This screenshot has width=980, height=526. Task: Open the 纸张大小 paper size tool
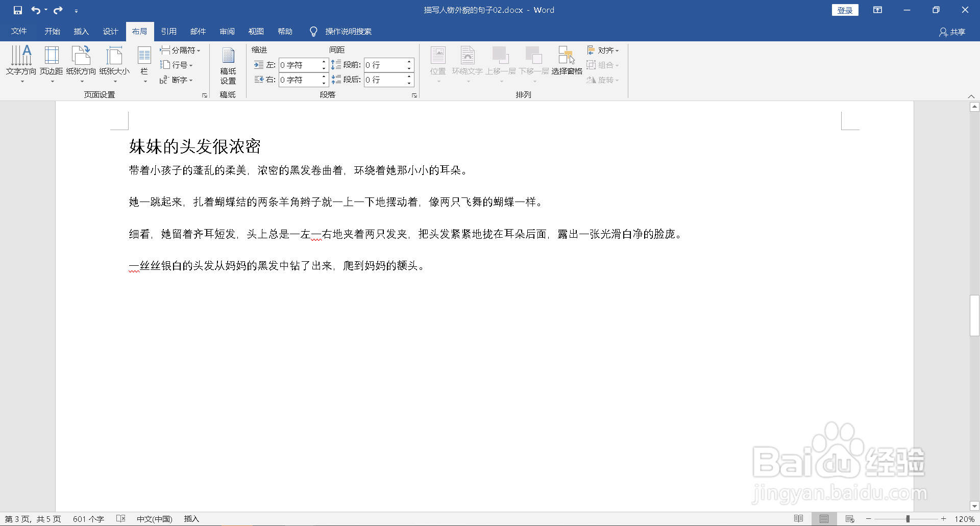coord(114,64)
